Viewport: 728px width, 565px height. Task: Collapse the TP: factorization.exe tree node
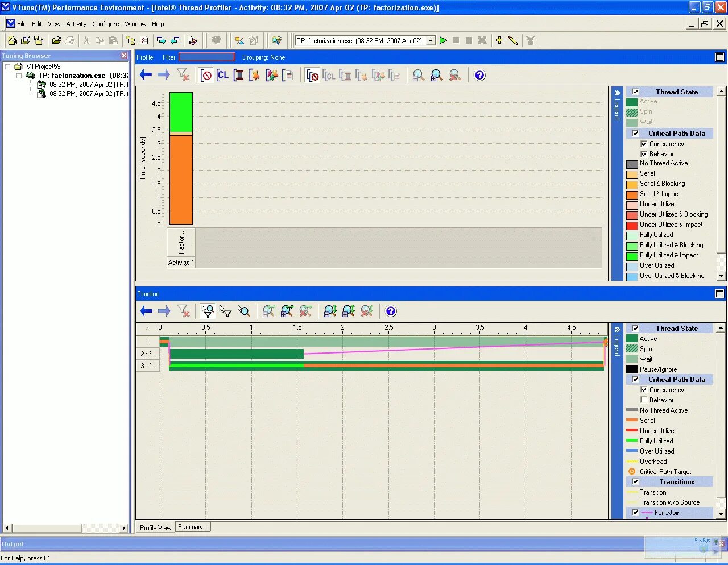[x=19, y=76]
